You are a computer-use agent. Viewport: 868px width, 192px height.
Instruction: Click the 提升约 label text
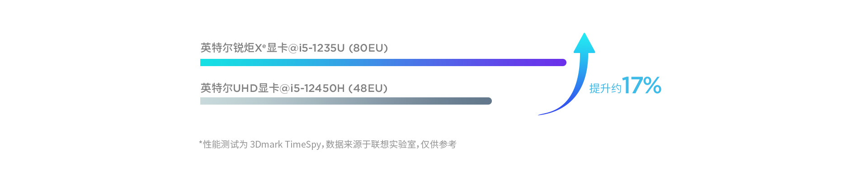coord(605,88)
